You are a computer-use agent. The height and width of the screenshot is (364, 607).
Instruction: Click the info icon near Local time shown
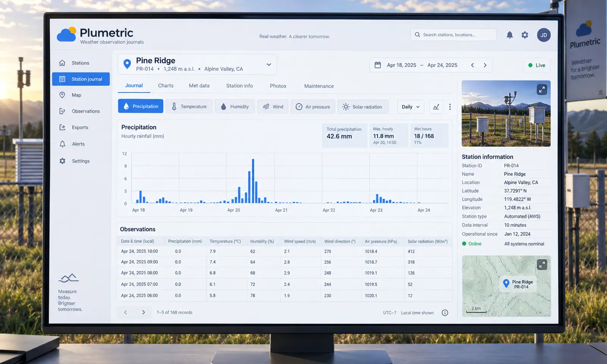pos(445,313)
